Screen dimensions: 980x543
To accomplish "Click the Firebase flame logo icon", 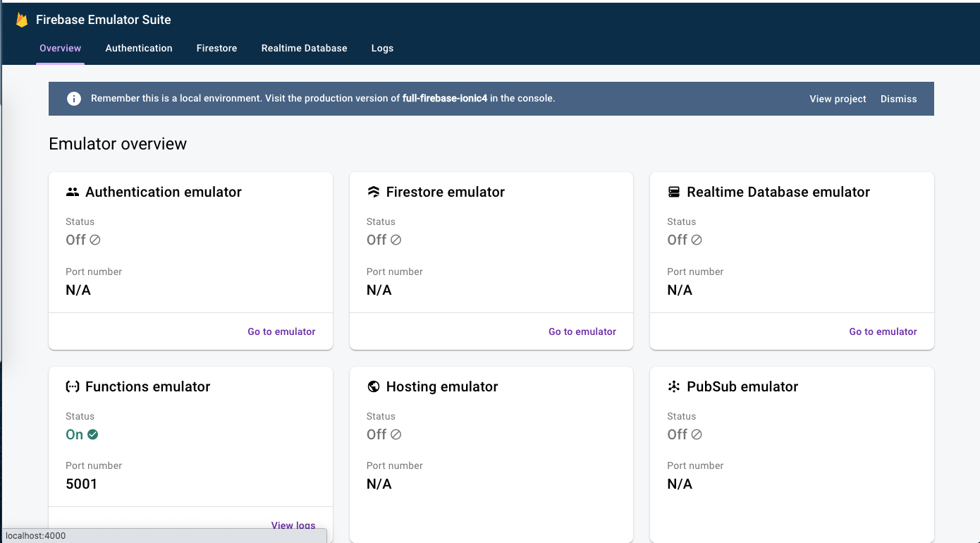I will pos(22,20).
